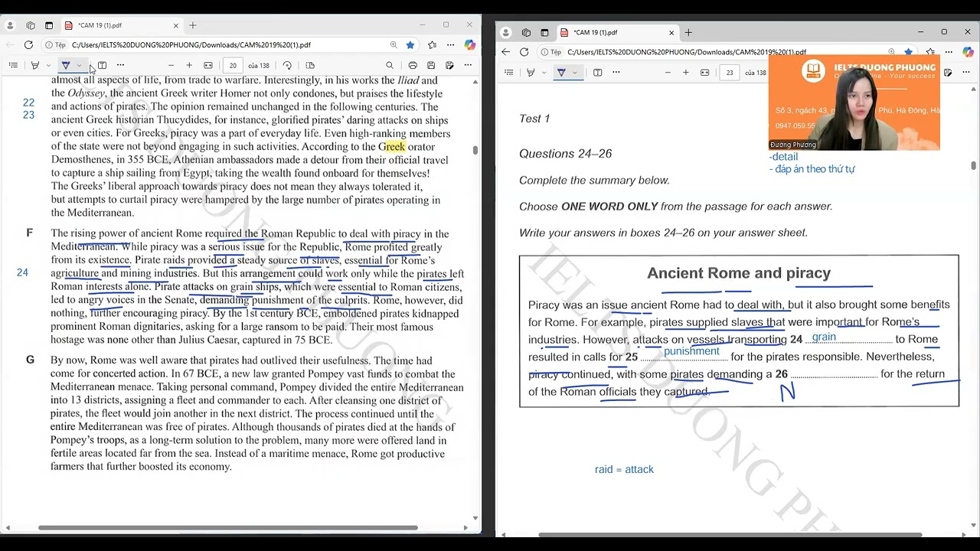
Task: Open Edge Settings and more in right window
Action: [x=948, y=52]
